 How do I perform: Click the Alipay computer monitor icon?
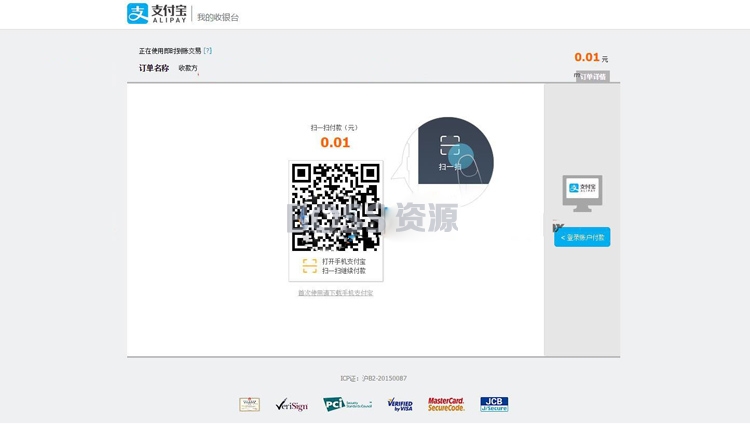tap(582, 193)
